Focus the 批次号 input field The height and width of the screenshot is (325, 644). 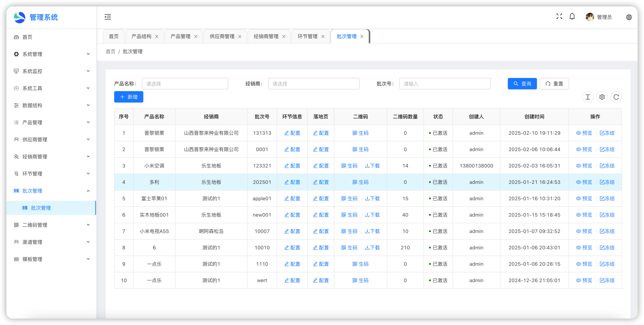click(445, 84)
